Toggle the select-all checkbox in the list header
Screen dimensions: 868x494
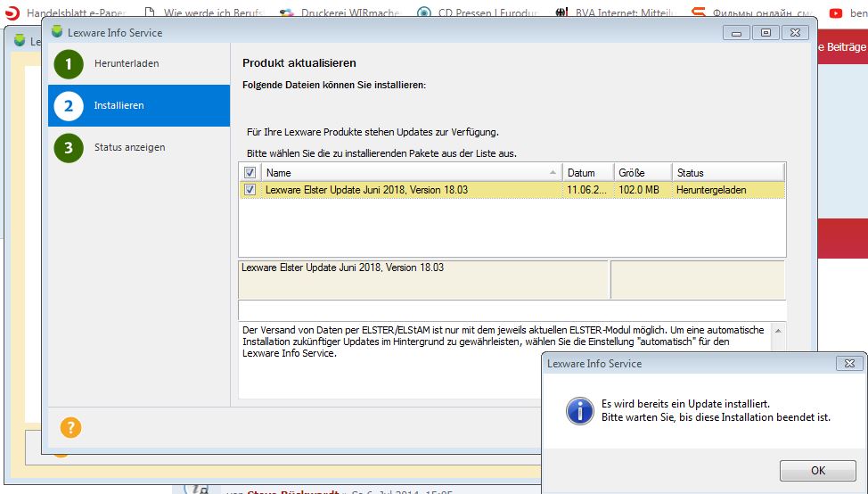(x=250, y=172)
